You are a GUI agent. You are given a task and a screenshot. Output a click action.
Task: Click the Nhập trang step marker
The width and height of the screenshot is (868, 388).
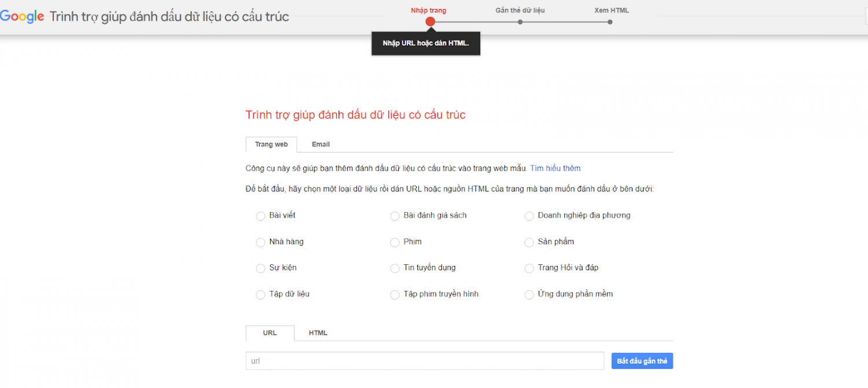click(x=430, y=22)
